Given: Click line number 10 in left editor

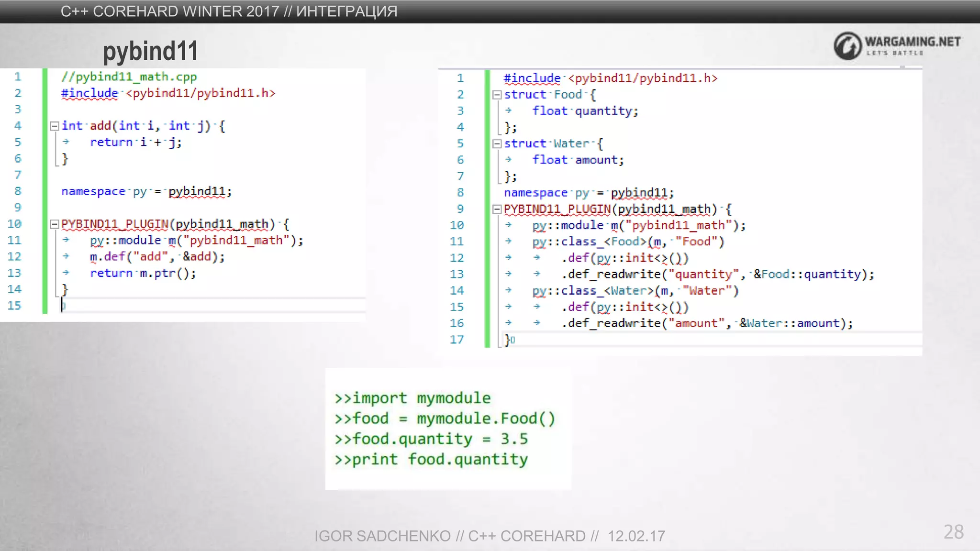Looking at the screenshot, I should [x=14, y=224].
